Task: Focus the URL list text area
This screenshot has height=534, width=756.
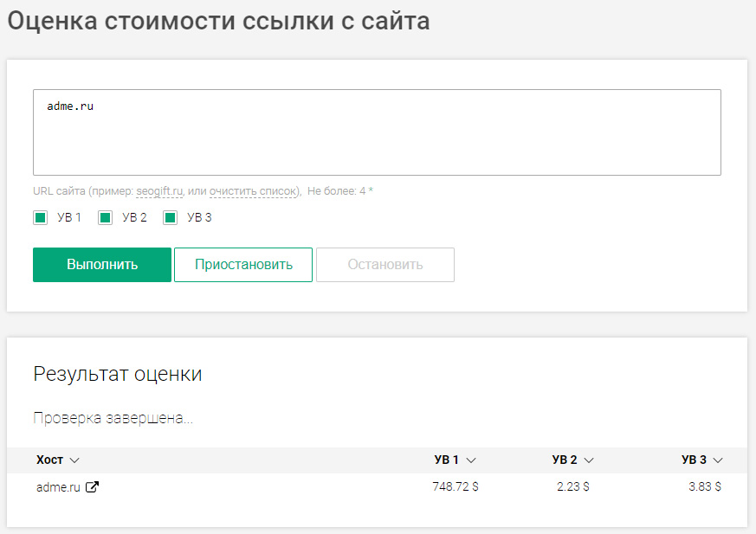Action: (x=377, y=132)
